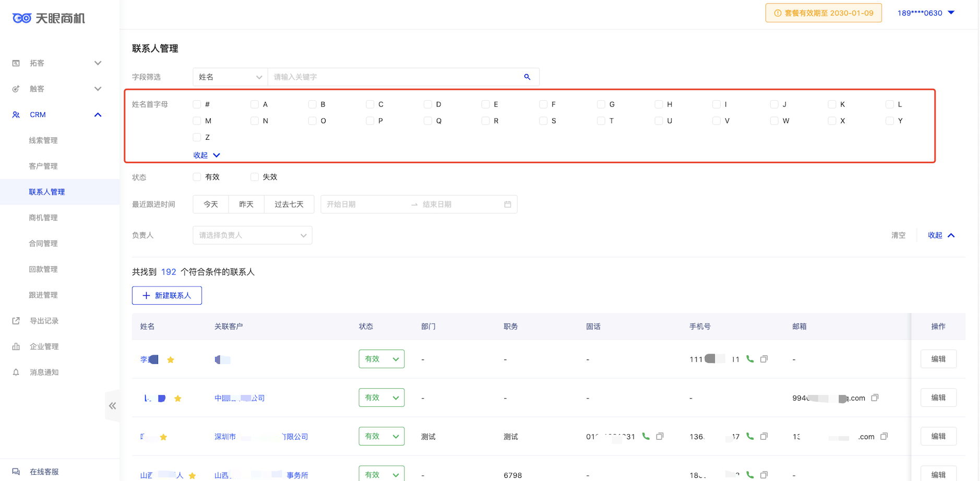Screen dimensions: 980x481
Task: Open status dropdown in first contact row
Action: pyautogui.click(x=381, y=359)
